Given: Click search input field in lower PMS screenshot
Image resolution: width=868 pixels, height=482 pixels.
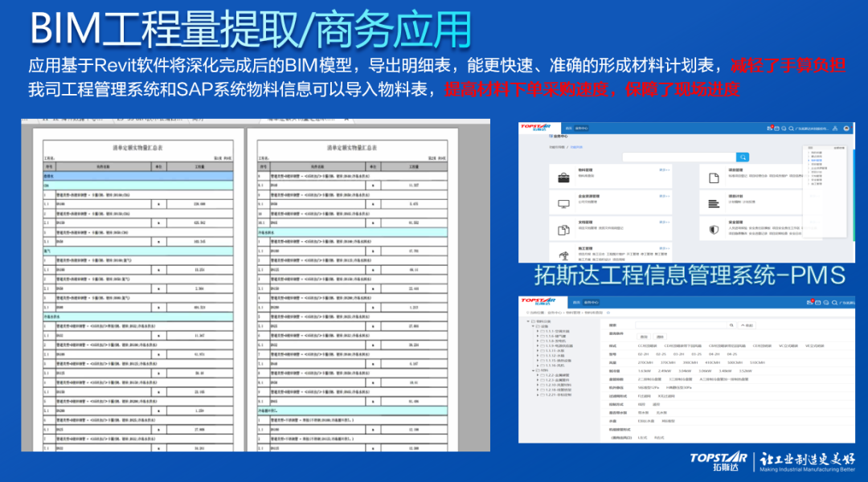Looking at the screenshot, I should click(681, 325).
